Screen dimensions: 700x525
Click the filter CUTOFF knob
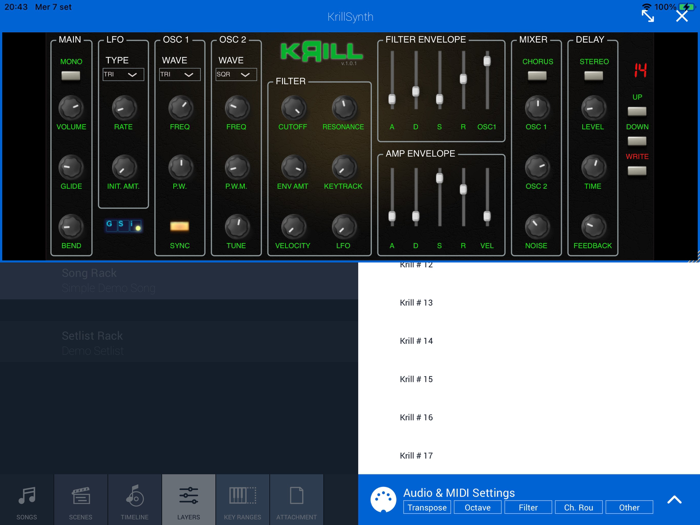(x=293, y=108)
